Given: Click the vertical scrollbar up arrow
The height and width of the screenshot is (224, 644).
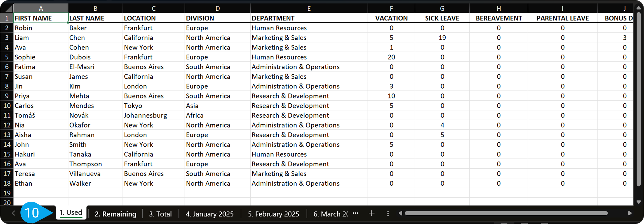Looking at the screenshot, I should [638, 8].
